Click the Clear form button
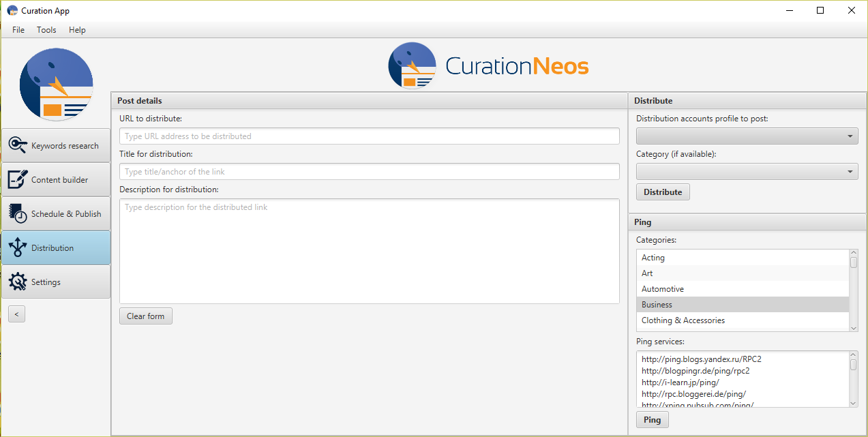The width and height of the screenshot is (868, 437). [146, 316]
